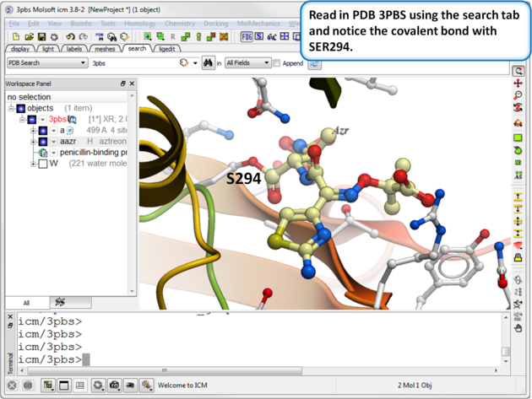
Task: Click the padlock icon in the right toolbar
Action: (518, 258)
